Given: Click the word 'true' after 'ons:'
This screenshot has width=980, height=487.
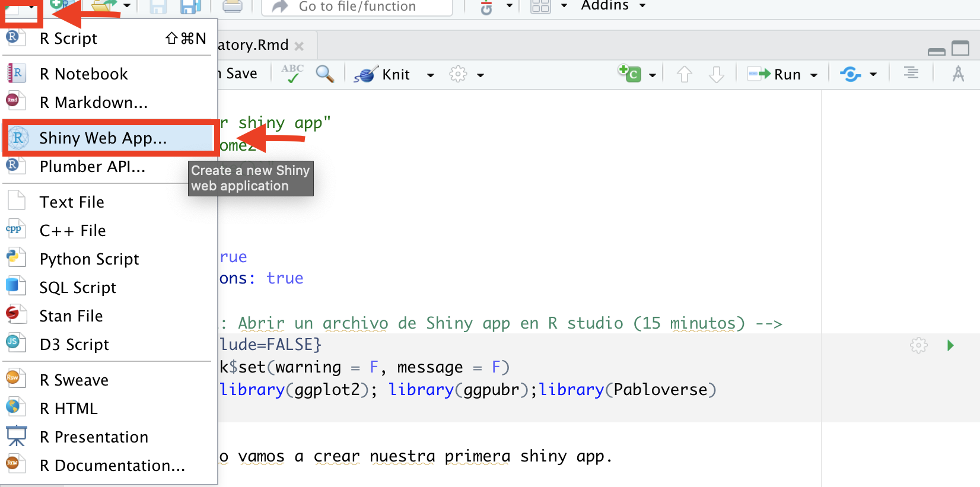Looking at the screenshot, I should 285,278.
